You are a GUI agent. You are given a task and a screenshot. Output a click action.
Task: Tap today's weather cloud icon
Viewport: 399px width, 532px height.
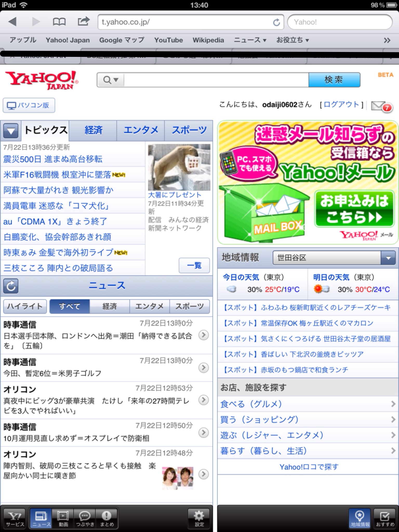pyautogui.click(x=231, y=289)
